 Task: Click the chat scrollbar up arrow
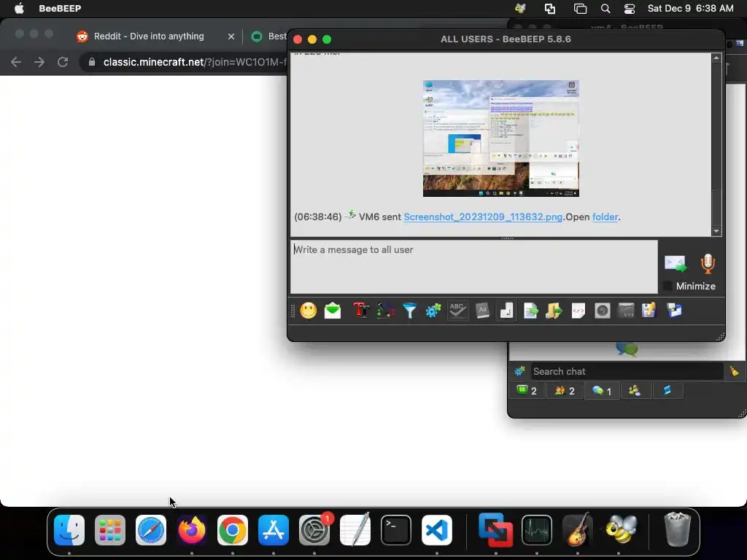716,58
